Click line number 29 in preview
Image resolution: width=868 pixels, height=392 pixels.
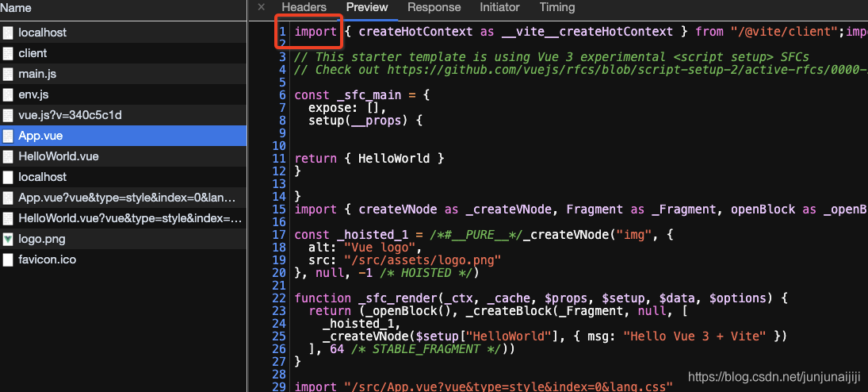pos(279,387)
